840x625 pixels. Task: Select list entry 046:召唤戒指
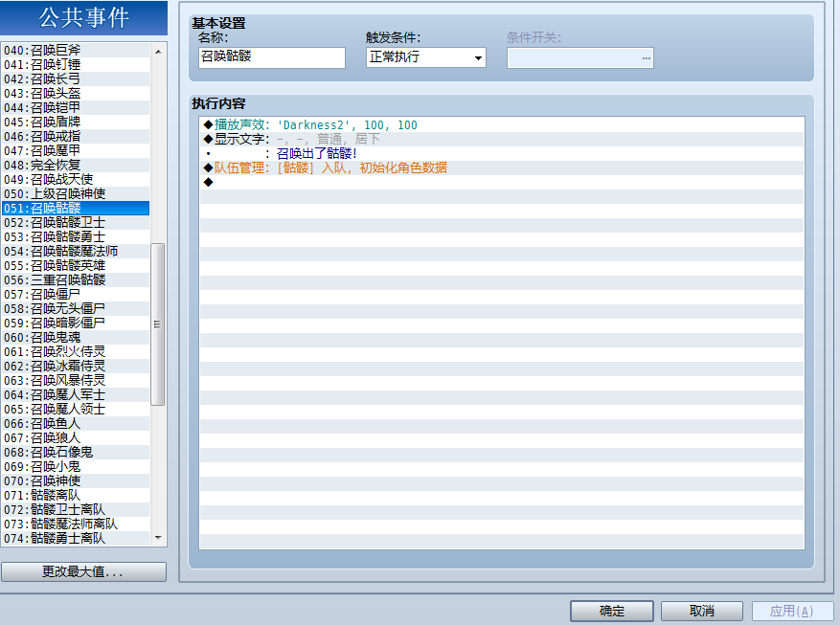tap(76, 137)
